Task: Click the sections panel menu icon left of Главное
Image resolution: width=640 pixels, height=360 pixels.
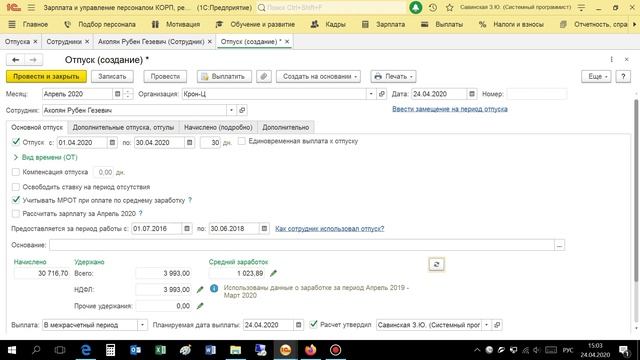Action: click(12, 24)
